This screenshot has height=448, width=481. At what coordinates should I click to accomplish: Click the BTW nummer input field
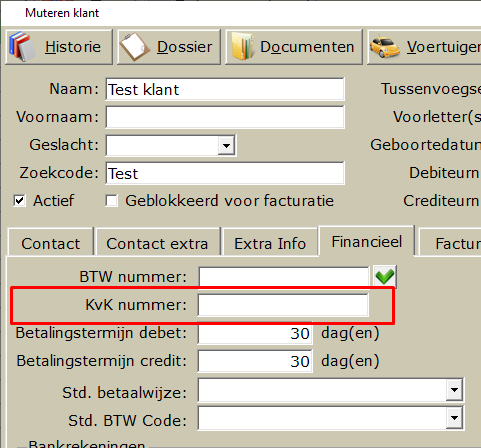284,277
